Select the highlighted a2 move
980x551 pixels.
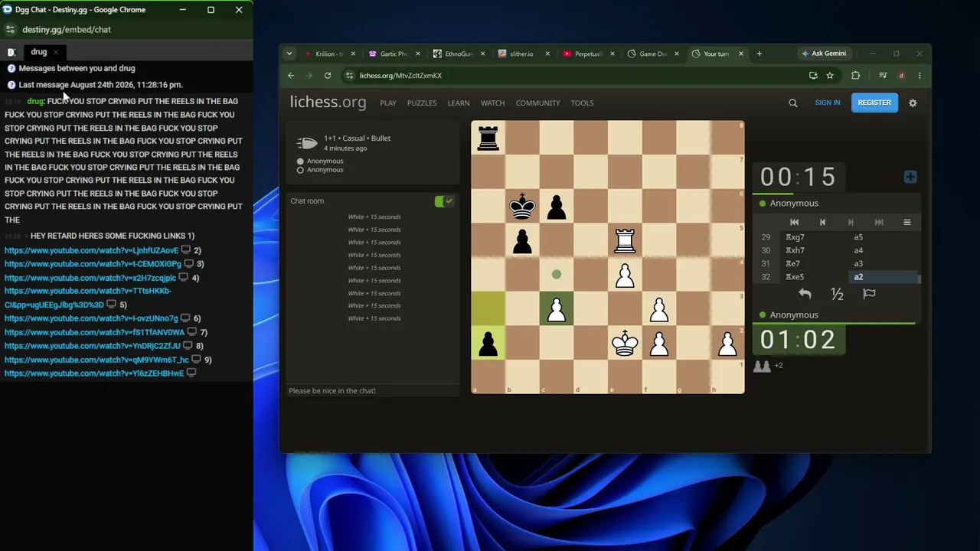[884, 277]
